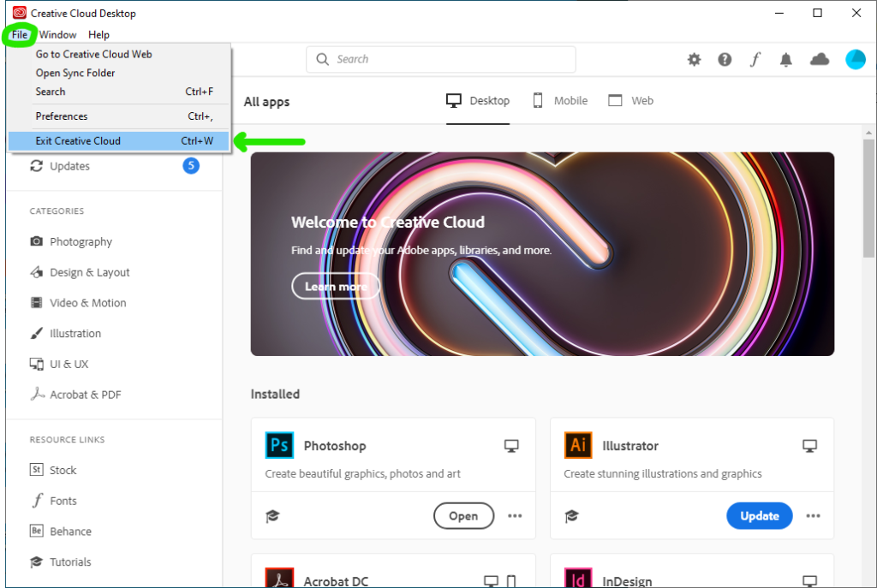Click the Learn more button
Screen dimensions: 877x588
coord(336,286)
